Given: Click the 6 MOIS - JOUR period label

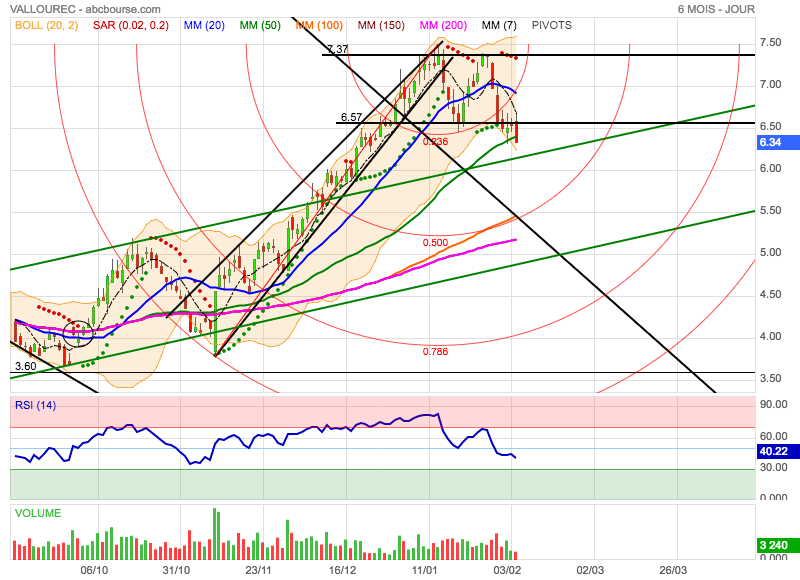Looking at the screenshot, I should point(716,9).
